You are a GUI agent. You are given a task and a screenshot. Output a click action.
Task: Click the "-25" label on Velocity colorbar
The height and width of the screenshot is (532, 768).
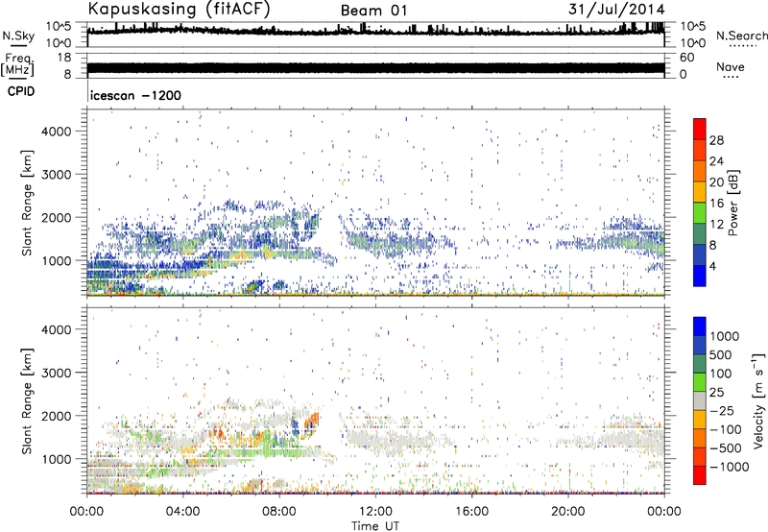pyautogui.click(x=721, y=410)
